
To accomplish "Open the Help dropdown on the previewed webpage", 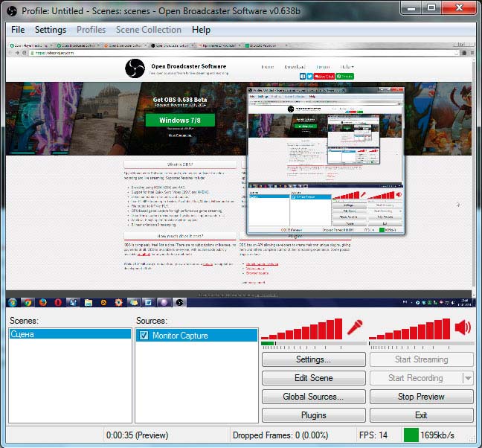I will (x=347, y=67).
